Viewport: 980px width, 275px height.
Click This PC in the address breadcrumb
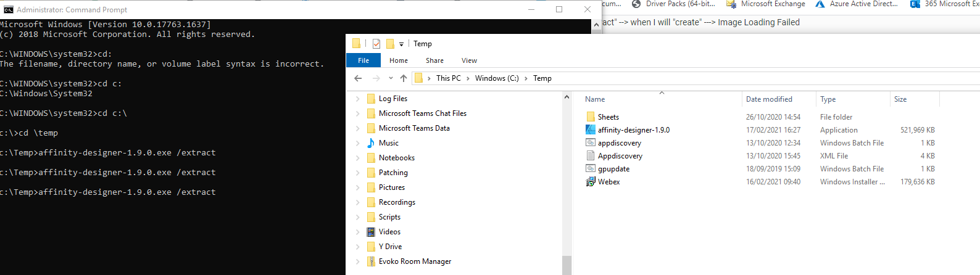(449, 78)
